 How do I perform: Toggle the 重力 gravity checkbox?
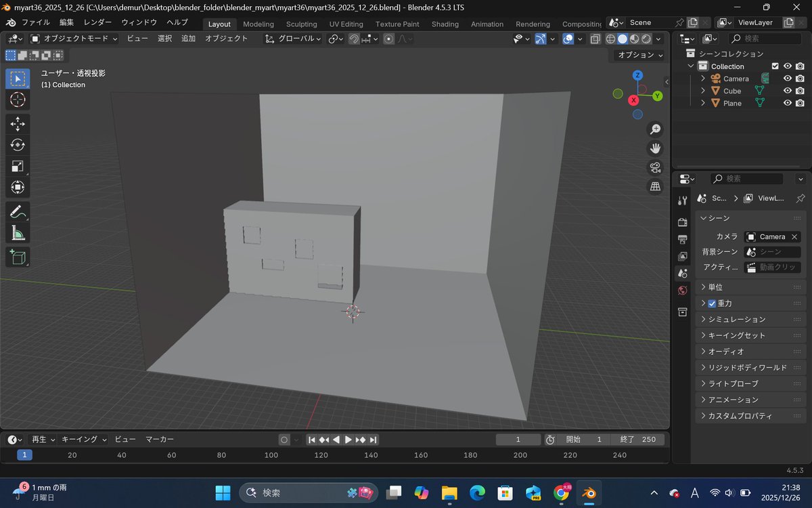(712, 303)
